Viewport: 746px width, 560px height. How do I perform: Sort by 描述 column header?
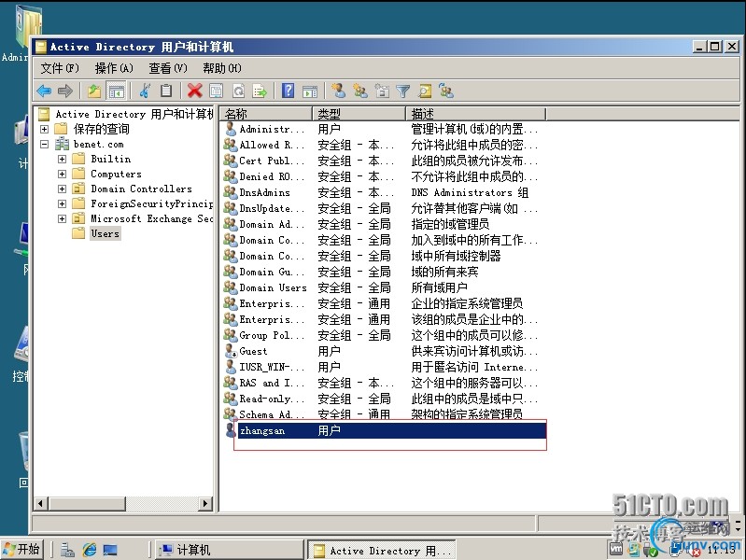[x=476, y=114]
